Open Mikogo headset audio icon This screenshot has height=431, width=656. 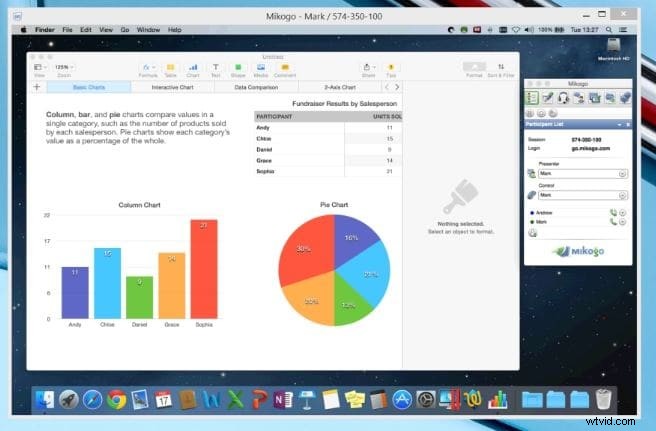pos(563,98)
